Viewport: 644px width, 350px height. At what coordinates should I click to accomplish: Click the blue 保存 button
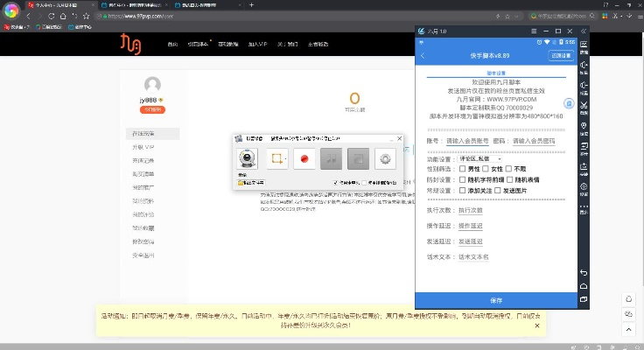tap(496, 300)
